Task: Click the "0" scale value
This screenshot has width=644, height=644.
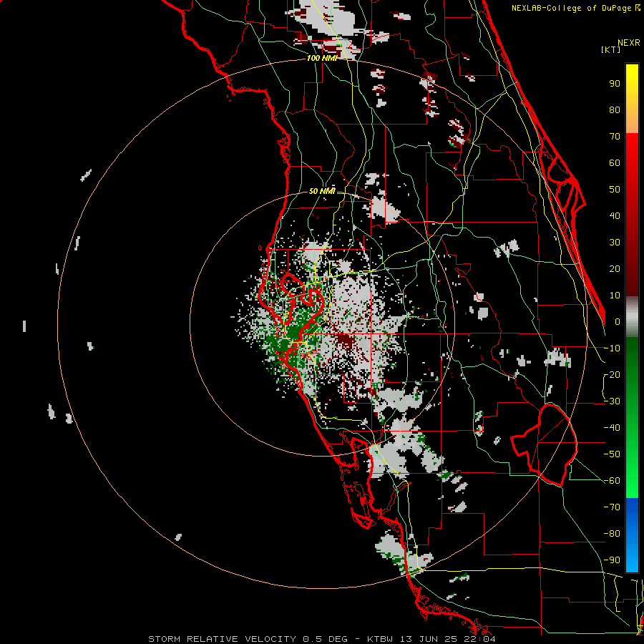Action: tap(618, 321)
